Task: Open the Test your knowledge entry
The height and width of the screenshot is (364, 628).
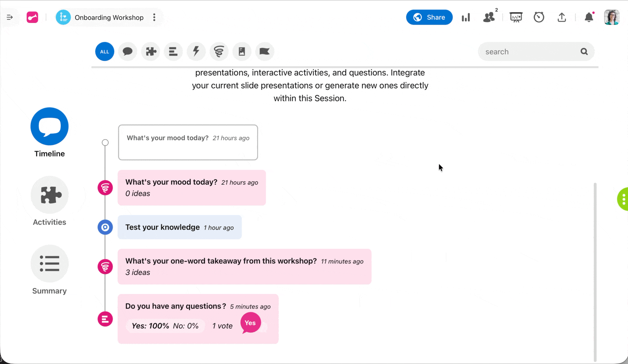Action: 180,227
